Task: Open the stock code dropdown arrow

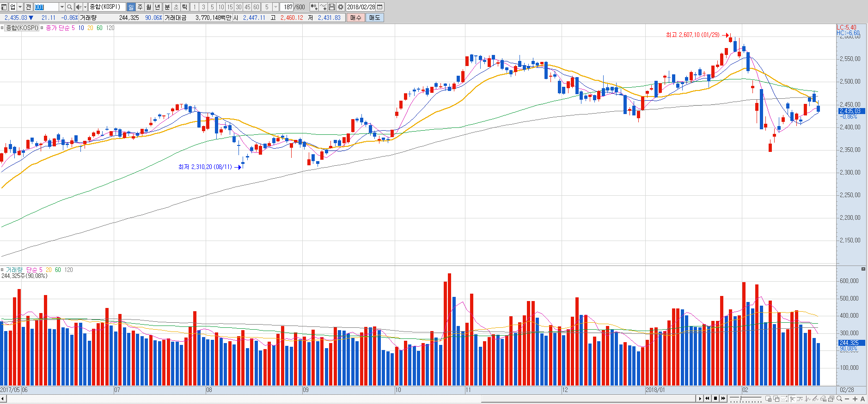Action: click(62, 7)
